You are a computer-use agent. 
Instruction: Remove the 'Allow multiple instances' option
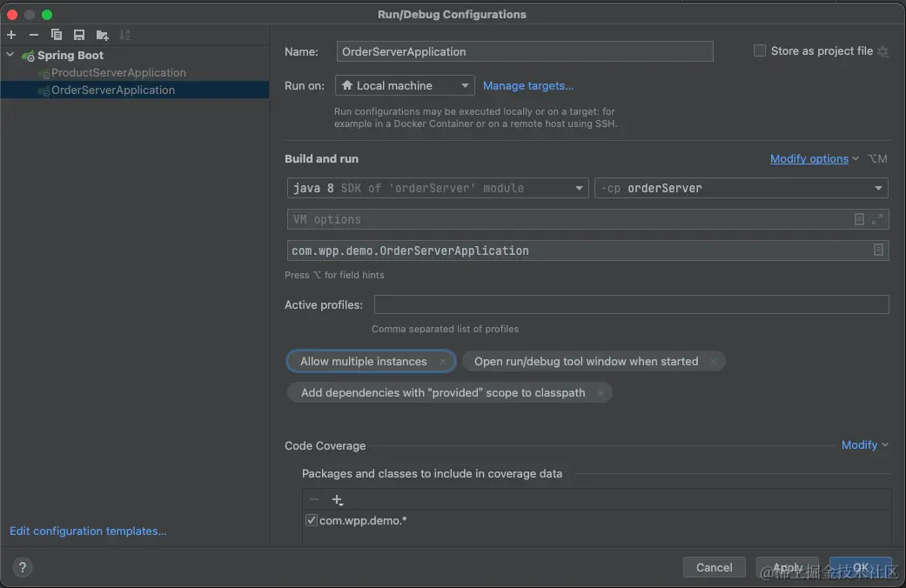click(442, 362)
